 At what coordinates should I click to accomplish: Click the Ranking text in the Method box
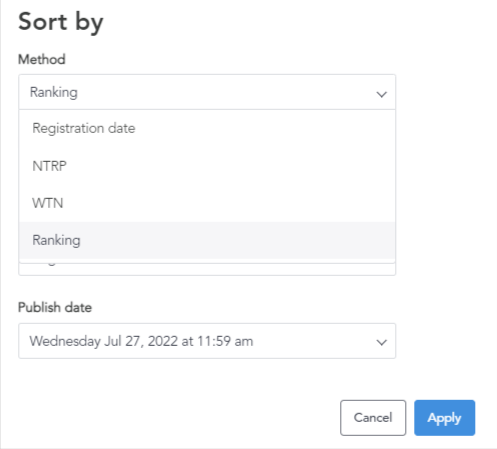click(x=54, y=92)
